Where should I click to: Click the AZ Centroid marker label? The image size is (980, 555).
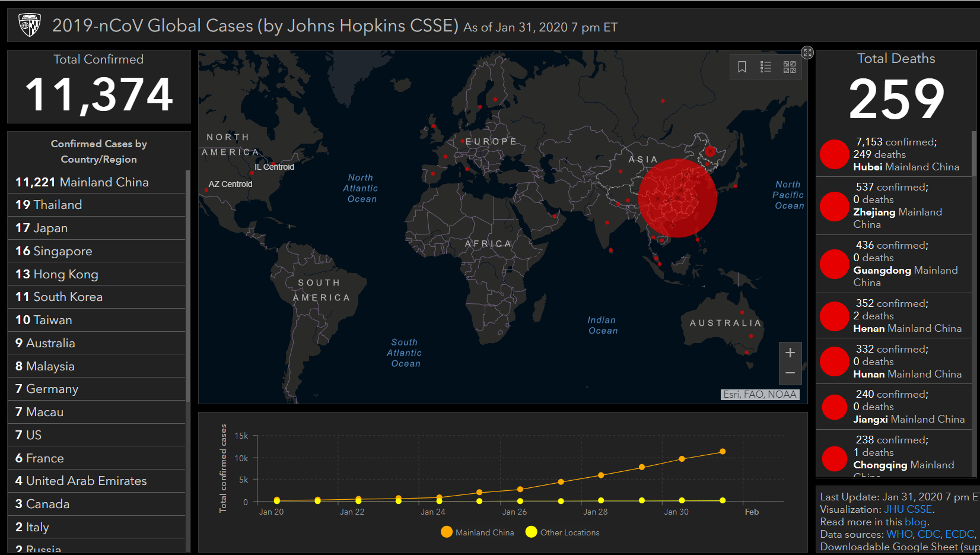coord(230,184)
